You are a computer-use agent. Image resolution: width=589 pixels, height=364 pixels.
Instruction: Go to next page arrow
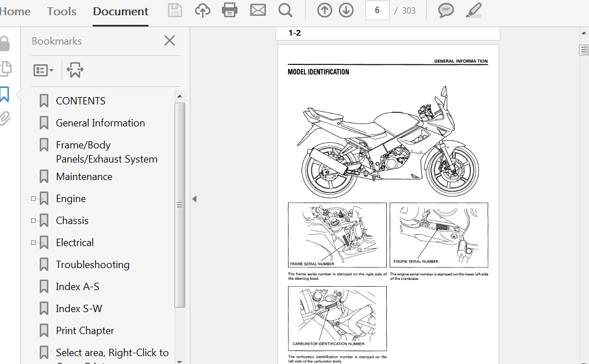[x=346, y=11]
